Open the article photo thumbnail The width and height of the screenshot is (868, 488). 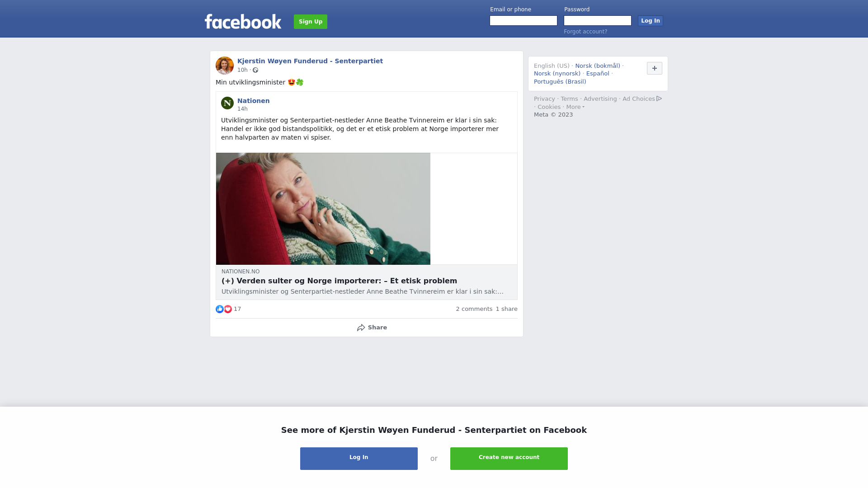[x=323, y=209]
